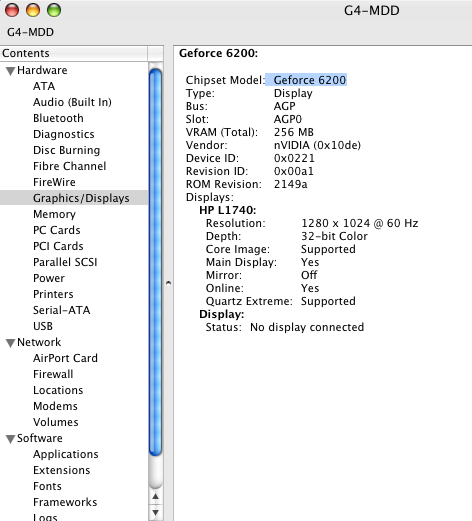Open Volumes under Network
Viewport: 472px width, 521px height.
(56, 422)
